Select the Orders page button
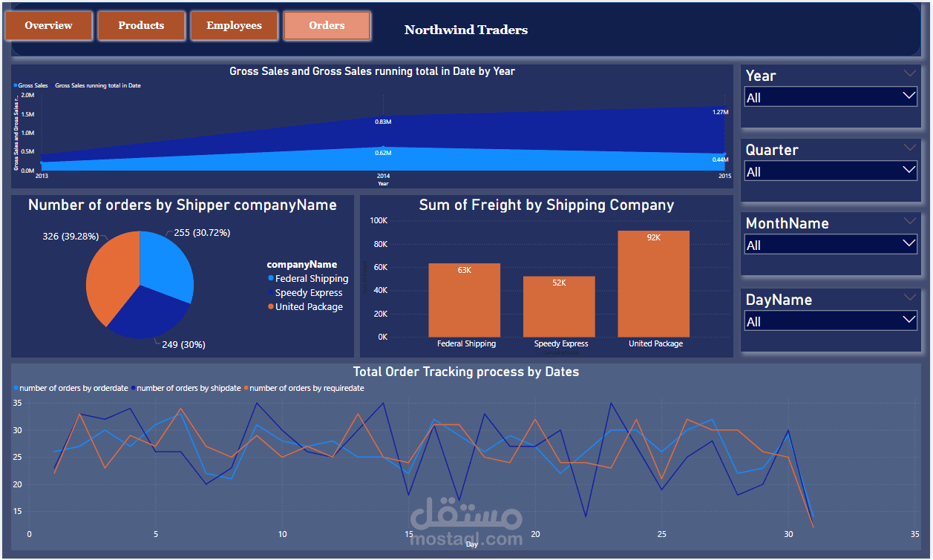The height and width of the screenshot is (560, 933). coord(327,26)
